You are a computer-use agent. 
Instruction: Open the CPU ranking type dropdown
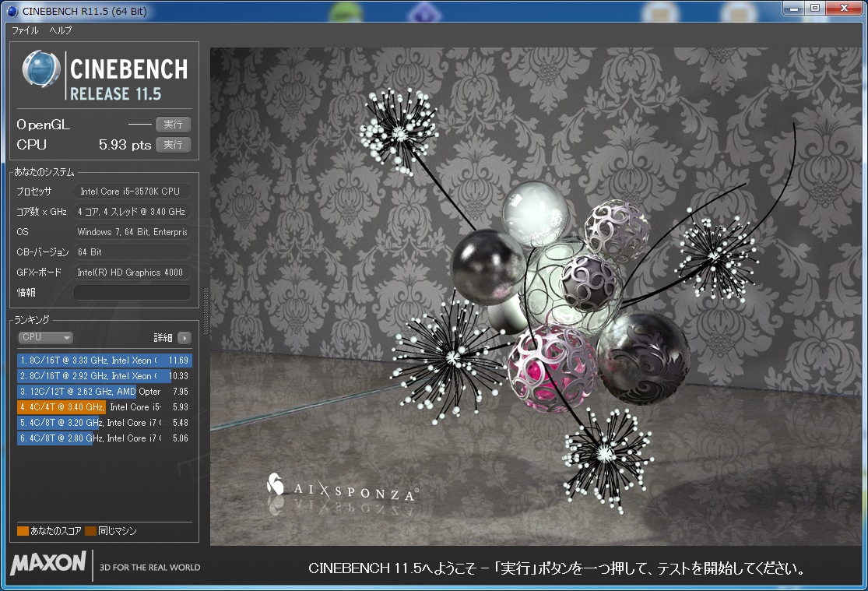pyautogui.click(x=46, y=337)
